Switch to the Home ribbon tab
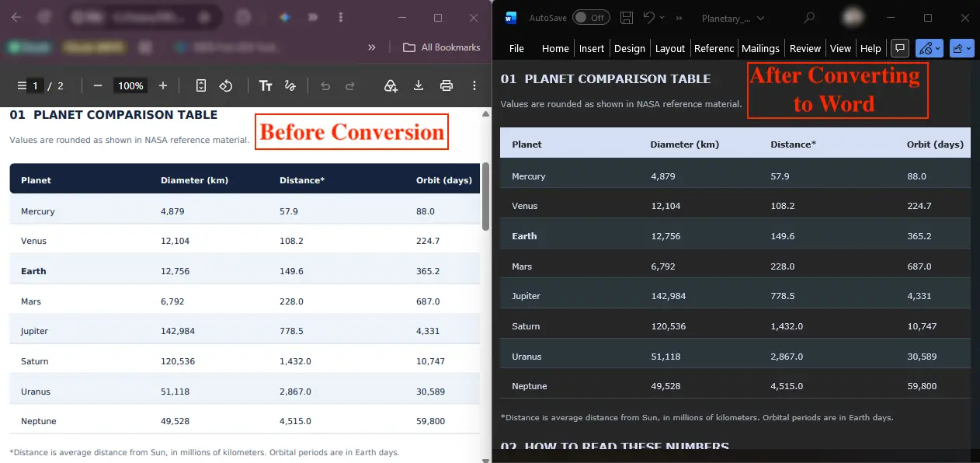Screen dimensions: 980x463 [x=555, y=48]
